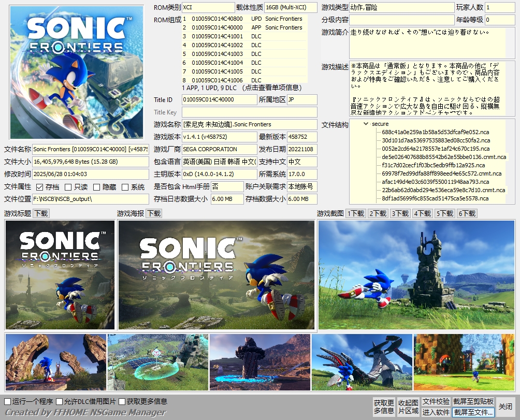The image size is (520, 420).
Task: Select file 0052e2cd64a2178557e1af24c670c195.nca
Action: click(436, 149)
